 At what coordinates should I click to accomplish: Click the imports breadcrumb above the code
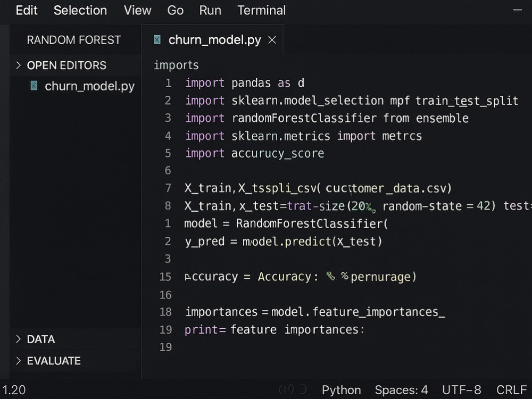coord(176,65)
